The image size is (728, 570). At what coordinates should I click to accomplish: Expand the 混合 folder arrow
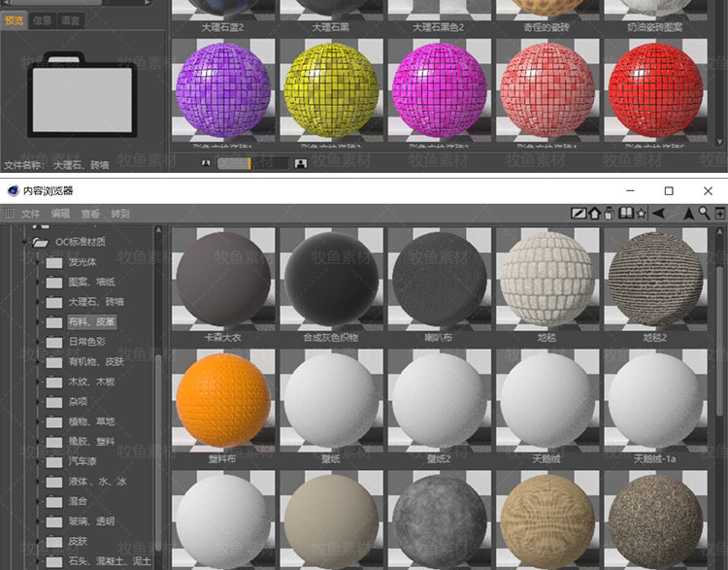(38, 502)
